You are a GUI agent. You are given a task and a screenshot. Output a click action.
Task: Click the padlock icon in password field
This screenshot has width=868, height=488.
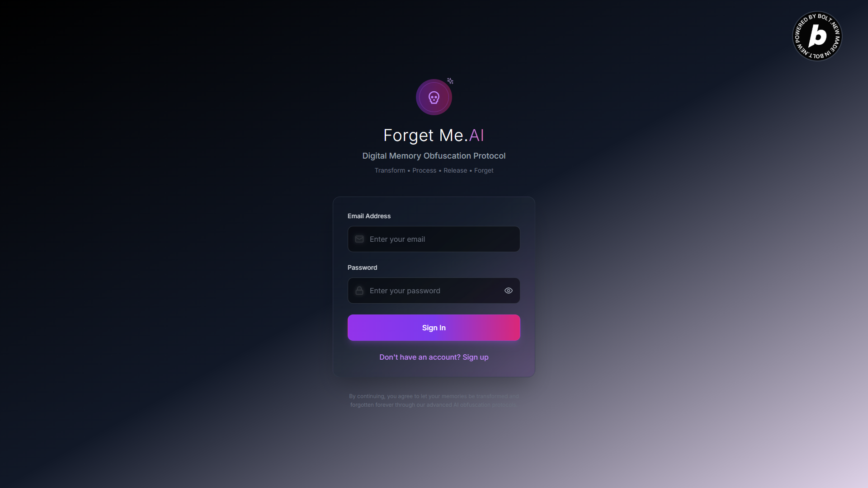point(359,291)
